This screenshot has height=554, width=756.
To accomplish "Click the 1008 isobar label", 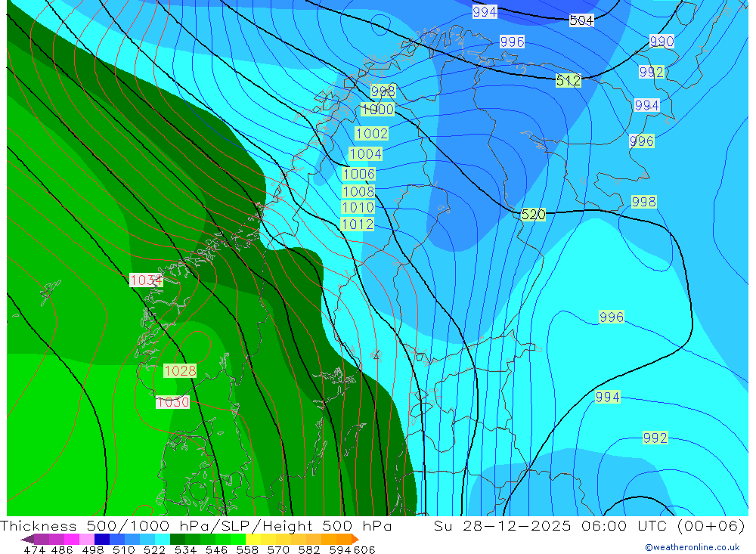I will (358, 191).
